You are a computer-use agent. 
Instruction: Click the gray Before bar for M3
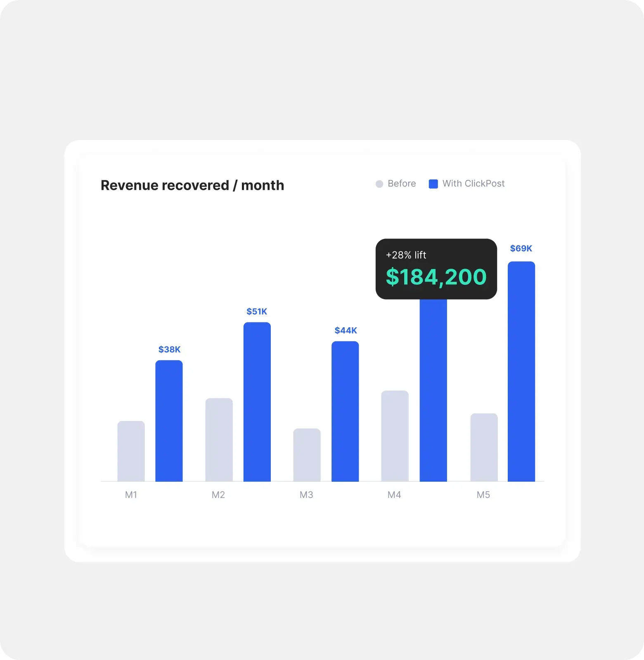[x=307, y=455]
